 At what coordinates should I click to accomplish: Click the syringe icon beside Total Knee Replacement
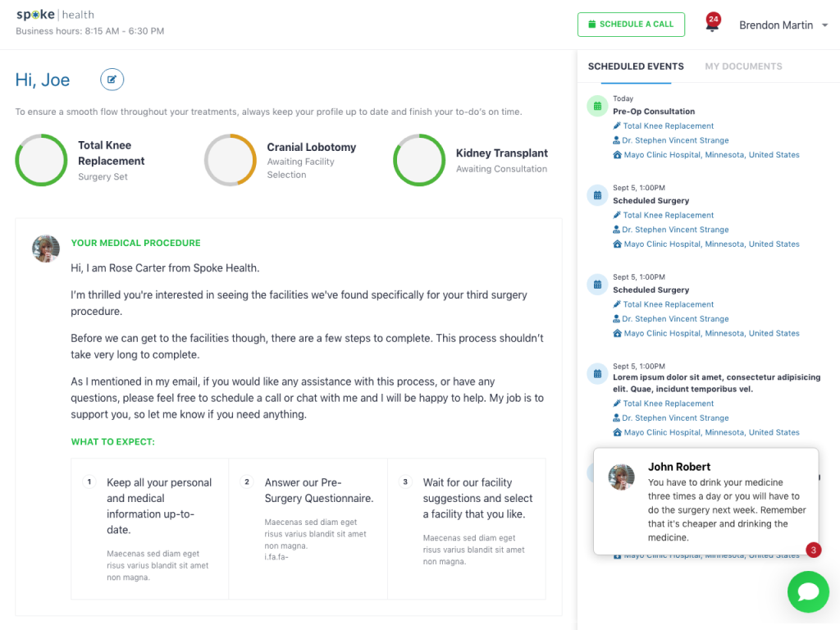(x=617, y=126)
